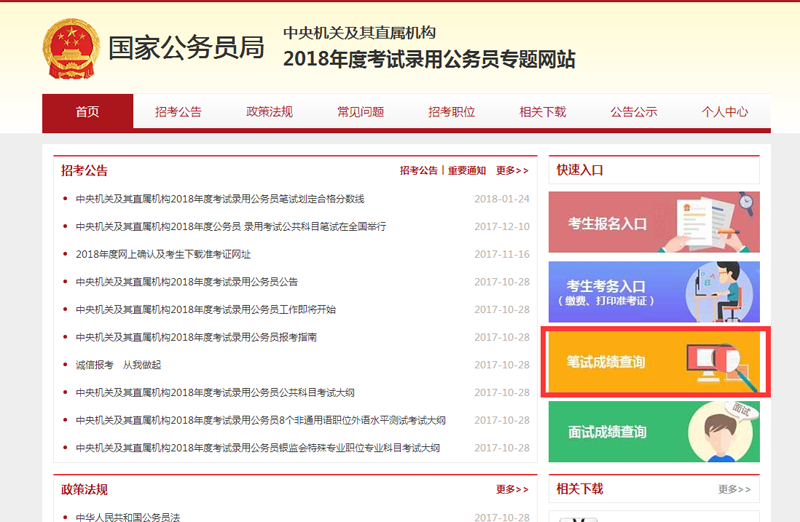Click 更多>> in the 招考公告 panel

coord(512,170)
